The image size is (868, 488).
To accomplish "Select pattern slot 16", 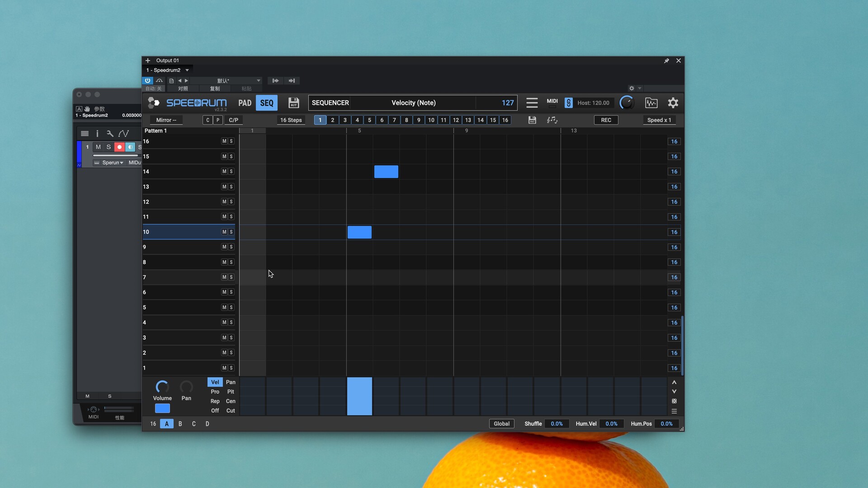I will pyautogui.click(x=505, y=120).
